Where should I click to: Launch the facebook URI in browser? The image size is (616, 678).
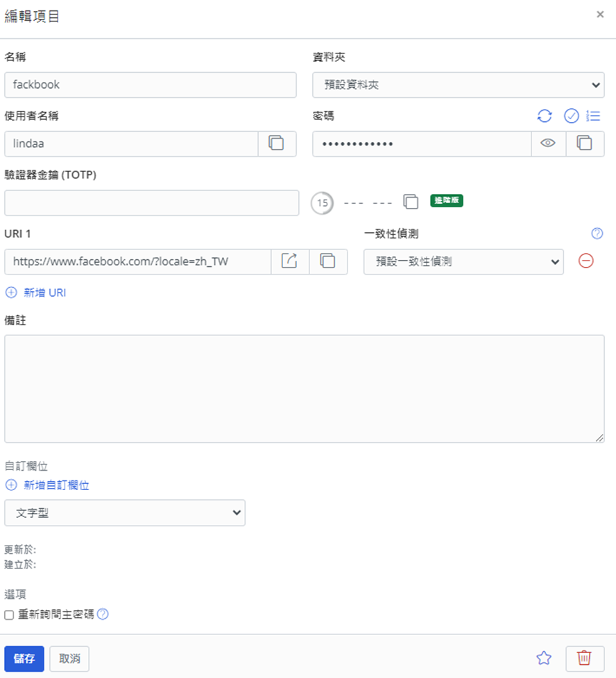point(289,261)
